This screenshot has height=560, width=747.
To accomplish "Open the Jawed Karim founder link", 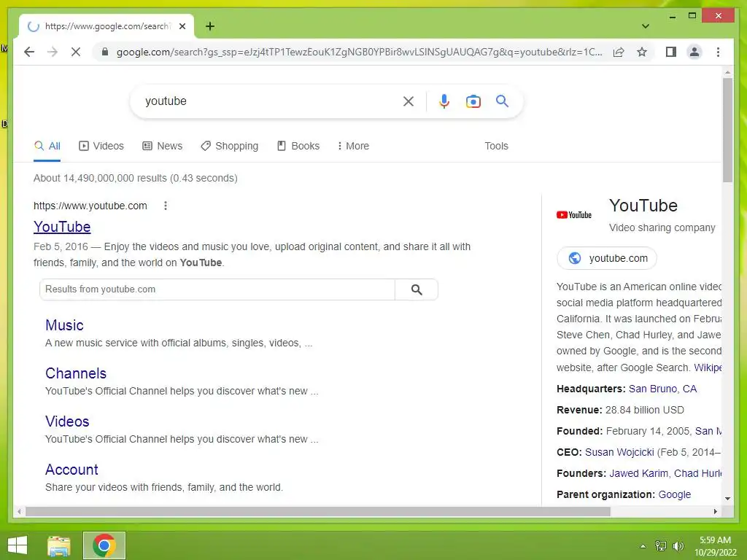I will pos(638,473).
